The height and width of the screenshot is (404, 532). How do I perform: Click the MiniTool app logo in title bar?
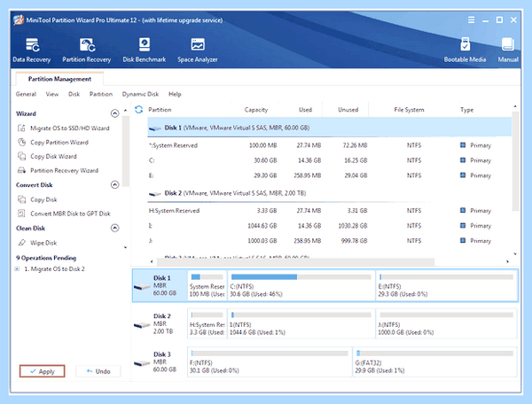click(19, 20)
